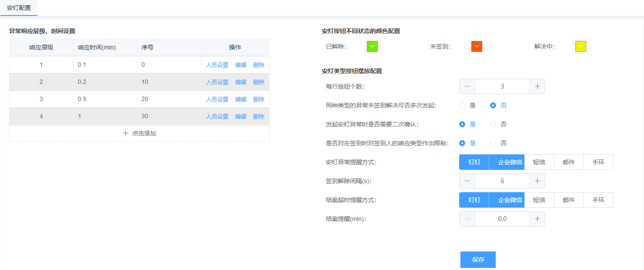644x270 pixels.
Task: Increase 结案提醒 minutes with plus icon
Action: click(537, 219)
